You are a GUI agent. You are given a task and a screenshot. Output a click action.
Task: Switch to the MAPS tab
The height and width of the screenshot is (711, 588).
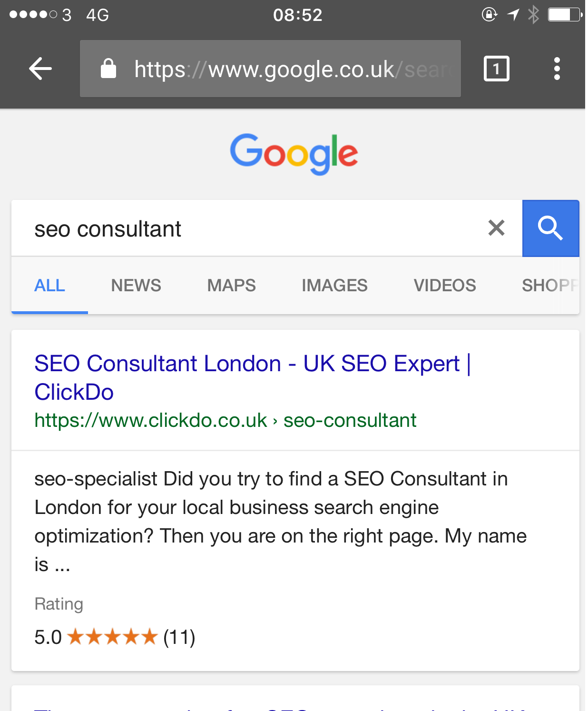(x=232, y=286)
